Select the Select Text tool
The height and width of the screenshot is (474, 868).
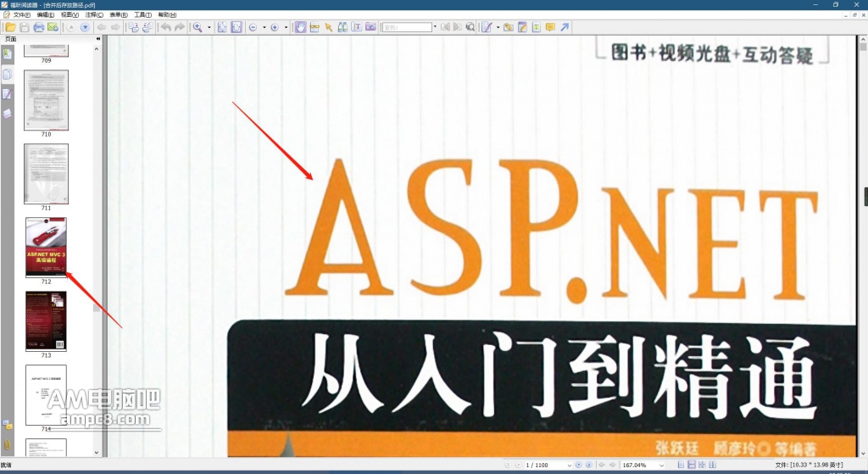pos(357,27)
